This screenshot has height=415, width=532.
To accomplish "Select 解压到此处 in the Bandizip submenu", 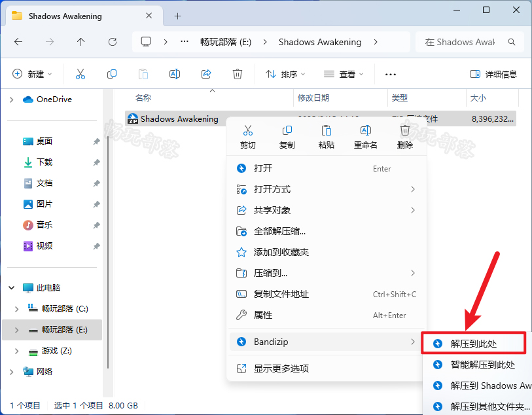I will [473, 344].
